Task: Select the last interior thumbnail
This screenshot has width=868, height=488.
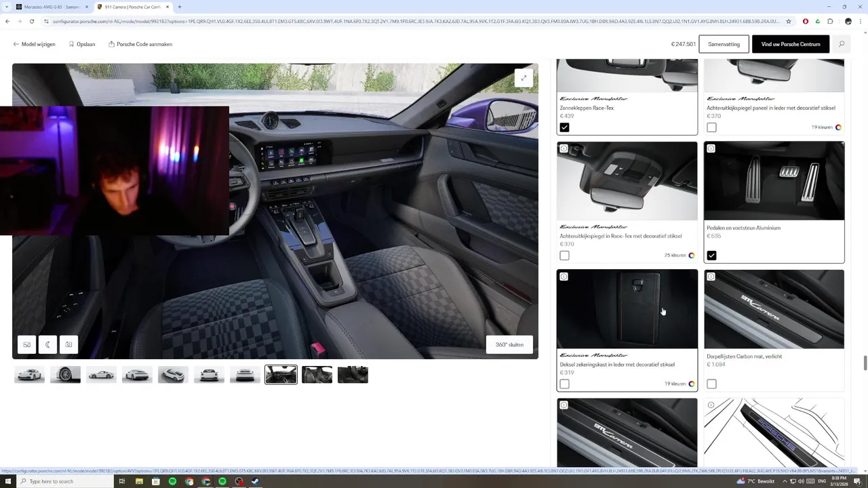Action: coord(353,375)
